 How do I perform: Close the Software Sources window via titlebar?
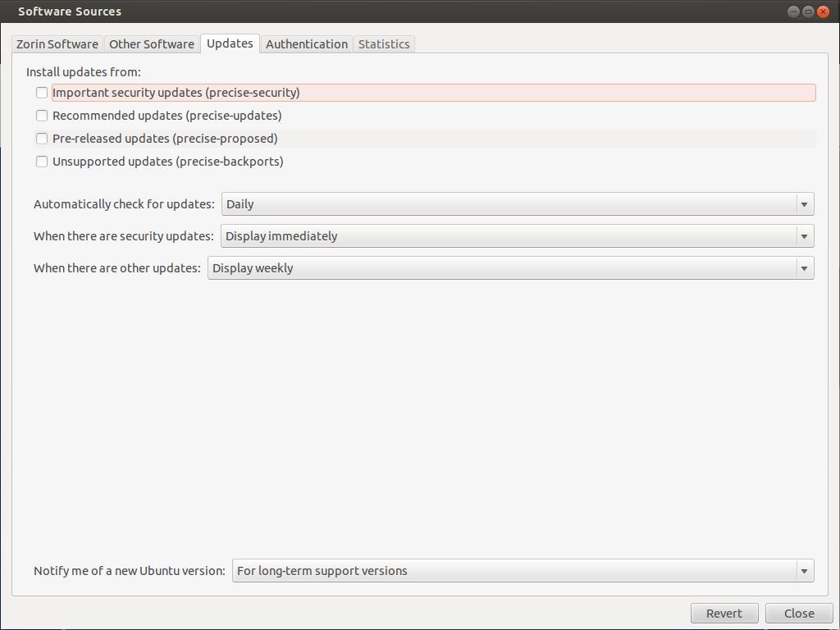824,11
